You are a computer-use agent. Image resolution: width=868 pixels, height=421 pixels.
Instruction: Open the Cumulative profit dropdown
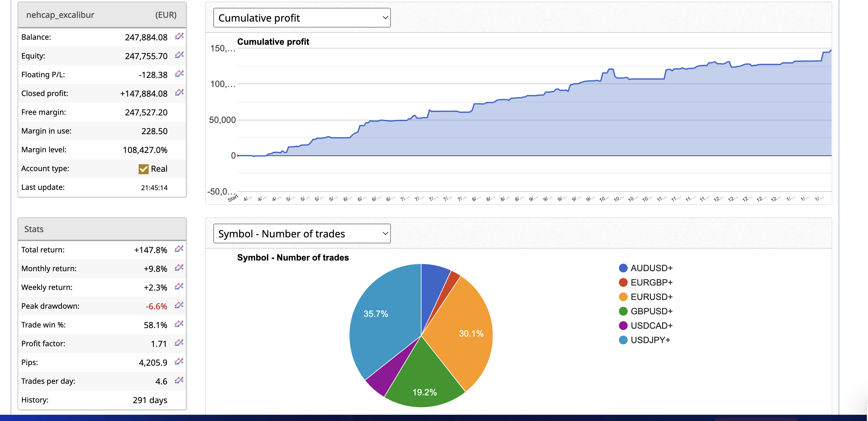pos(302,18)
